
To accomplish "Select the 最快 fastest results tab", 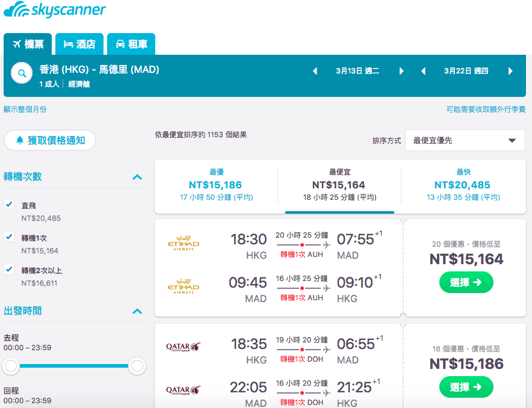I will pos(463,185).
